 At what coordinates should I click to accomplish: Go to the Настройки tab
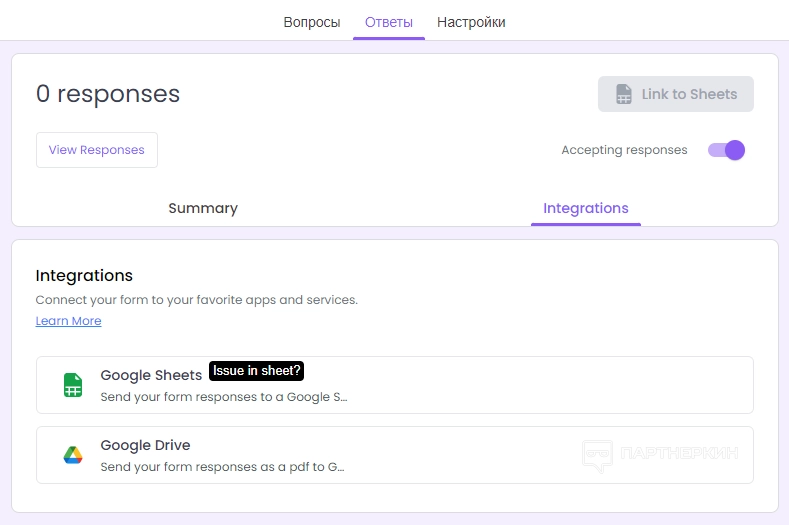point(471,22)
